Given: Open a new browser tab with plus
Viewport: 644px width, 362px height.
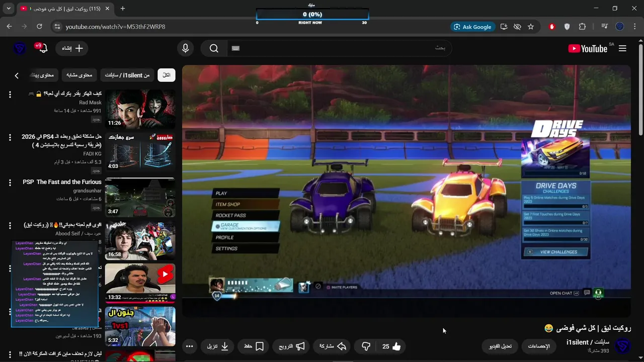Looking at the screenshot, I should [x=123, y=9].
